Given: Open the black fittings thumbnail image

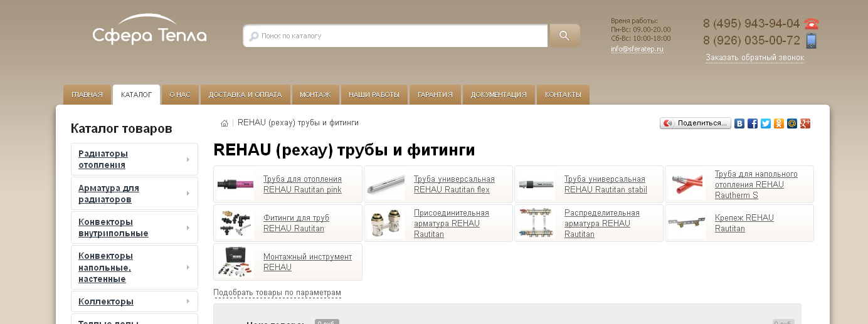Looking at the screenshot, I should tap(235, 223).
